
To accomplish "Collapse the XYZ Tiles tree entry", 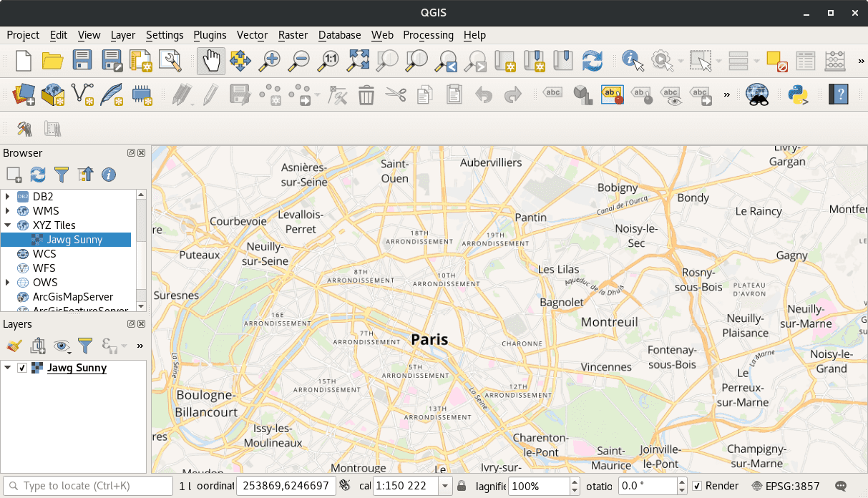I will [x=7, y=225].
